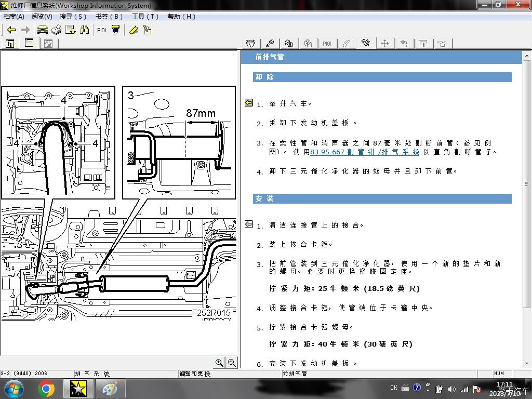The width and height of the screenshot is (532, 399).
Task: Click the WIS star icon in the taskbar
Action: (x=78, y=389)
